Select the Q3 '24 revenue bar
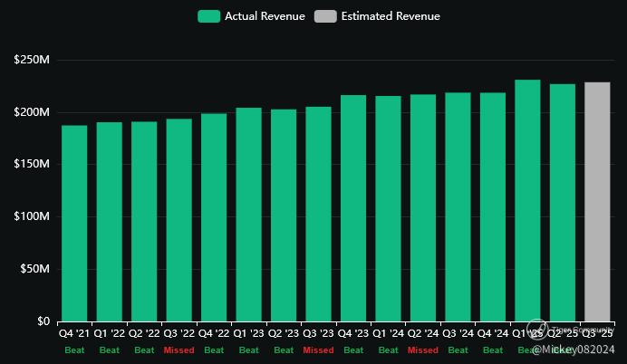Image resolution: width=627 pixels, height=364 pixels. [458, 207]
